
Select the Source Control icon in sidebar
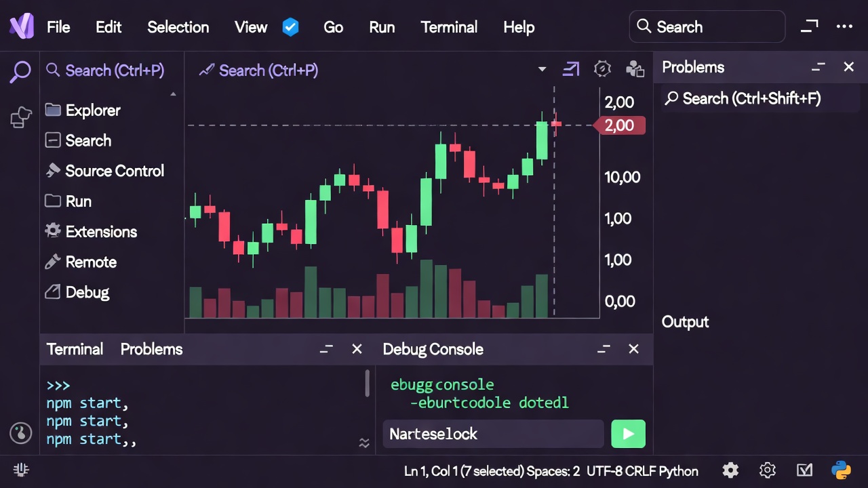53,171
